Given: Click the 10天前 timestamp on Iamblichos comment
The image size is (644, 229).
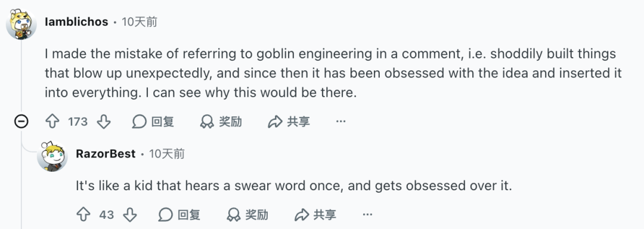Looking at the screenshot, I should coord(140,21).
